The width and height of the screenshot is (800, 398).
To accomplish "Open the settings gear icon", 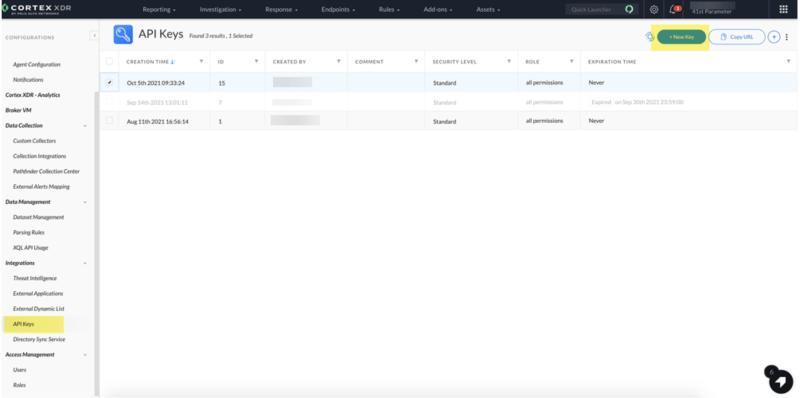I will [654, 9].
